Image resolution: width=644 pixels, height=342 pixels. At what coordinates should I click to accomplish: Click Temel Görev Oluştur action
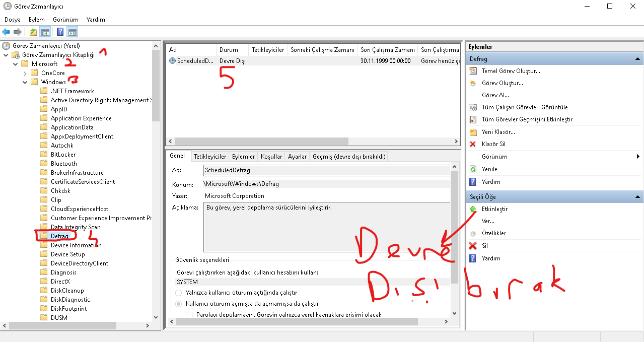pos(511,71)
